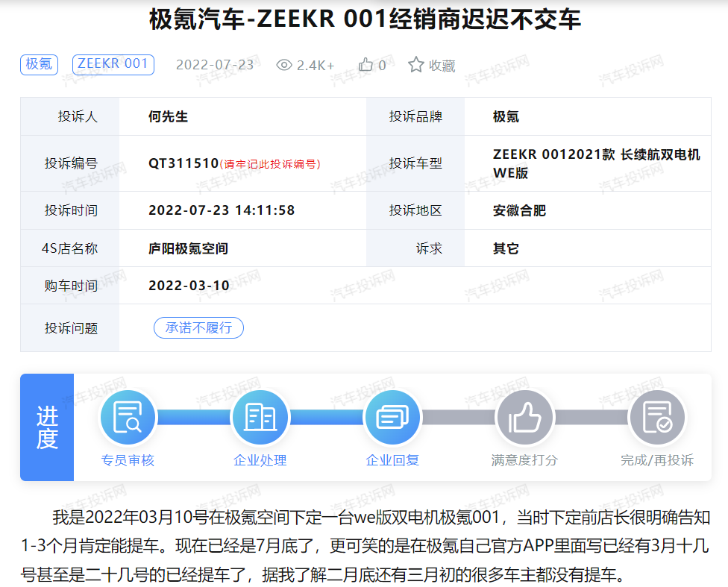The image size is (728, 587).
Task: Click the red note 请牢记此投诉编号
Action: [270, 164]
